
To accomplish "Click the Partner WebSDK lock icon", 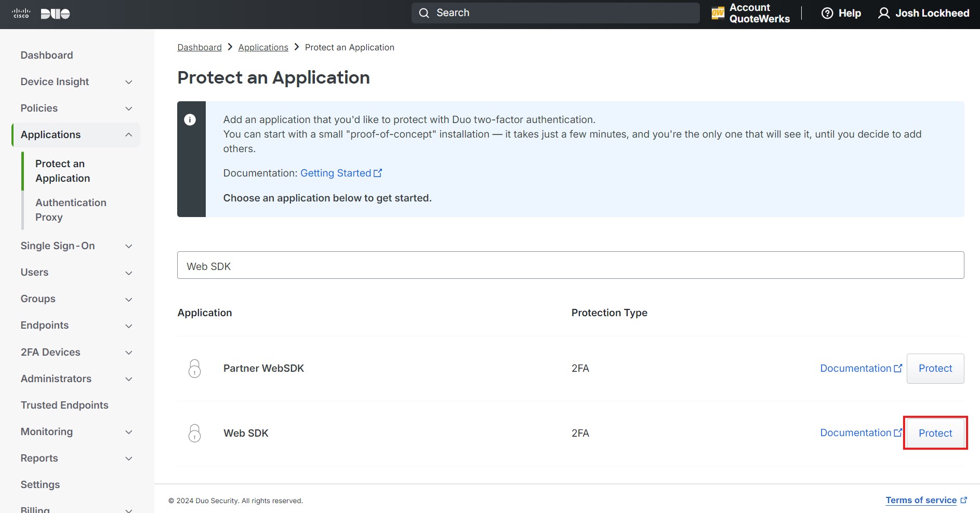I will (x=194, y=369).
